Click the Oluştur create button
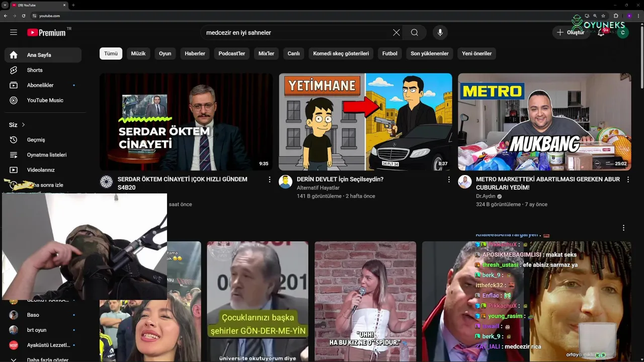Viewport: 644px width, 362px height. 571,33
